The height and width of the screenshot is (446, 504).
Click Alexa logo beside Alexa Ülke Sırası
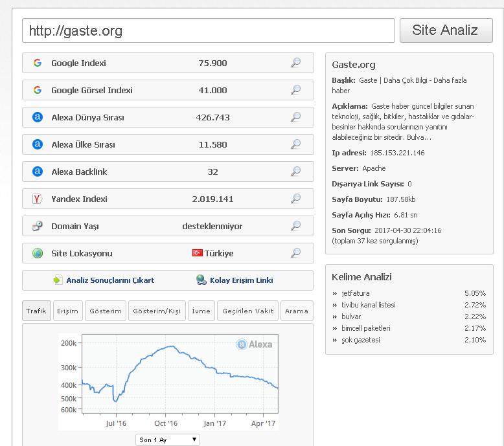38,144
